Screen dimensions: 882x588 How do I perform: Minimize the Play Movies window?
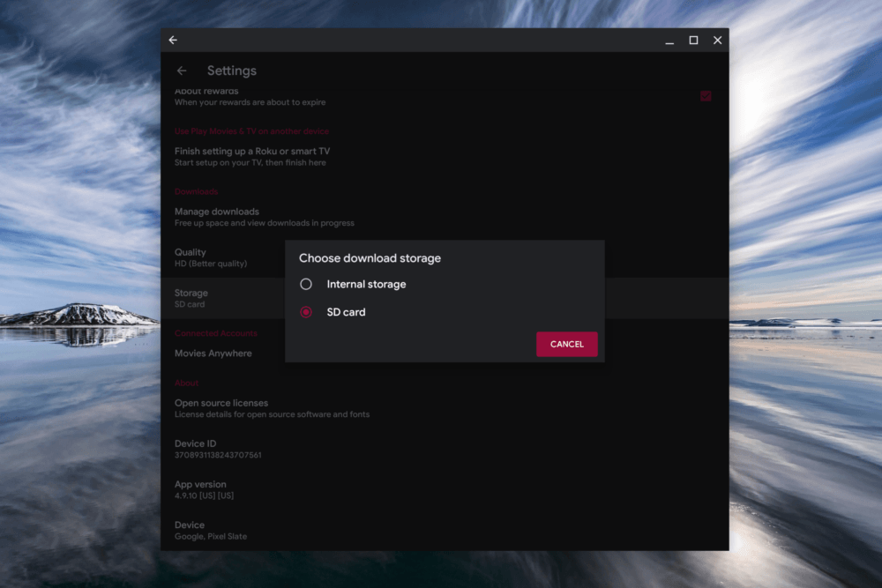point(669,41)
